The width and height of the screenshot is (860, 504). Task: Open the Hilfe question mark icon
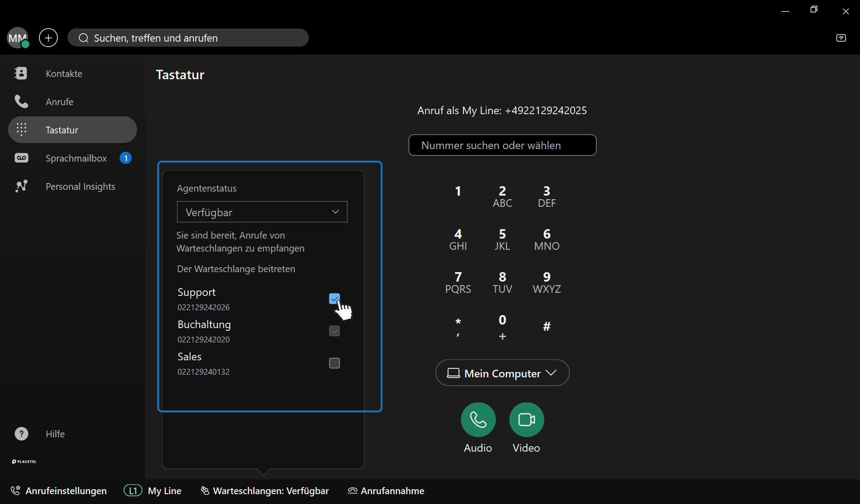21,434
